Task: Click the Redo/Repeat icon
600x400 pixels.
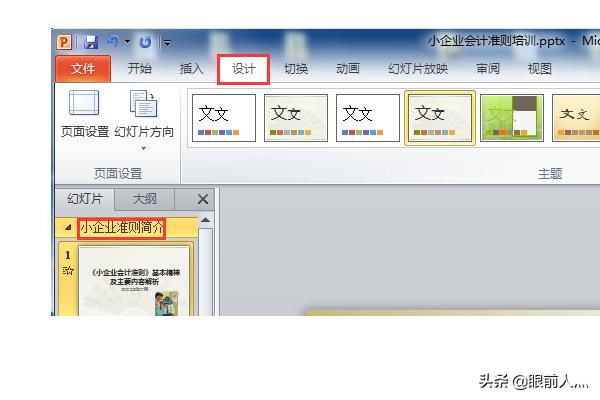Action: [x=146, y=42]
